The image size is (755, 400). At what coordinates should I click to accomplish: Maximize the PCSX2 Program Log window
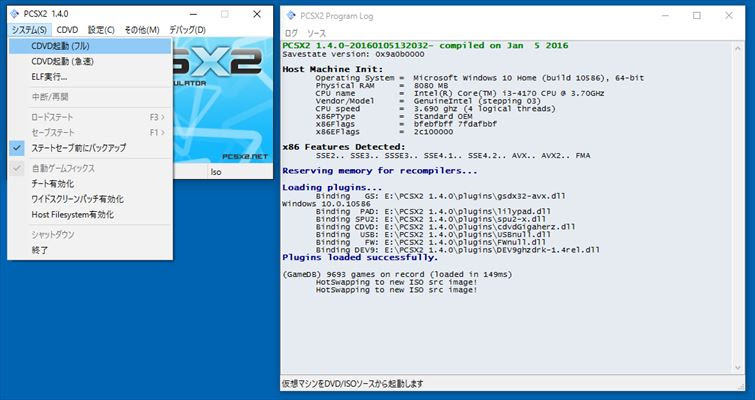click(697, 16)
